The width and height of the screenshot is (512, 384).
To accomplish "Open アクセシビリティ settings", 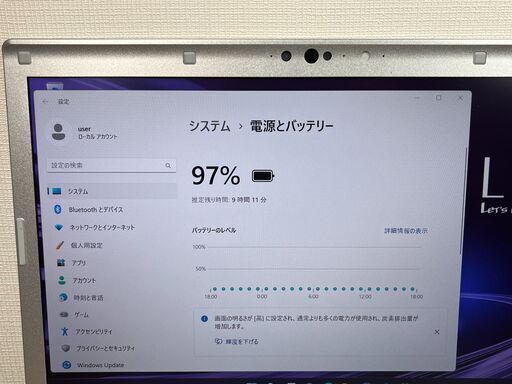I will click(x=94, y=332).
